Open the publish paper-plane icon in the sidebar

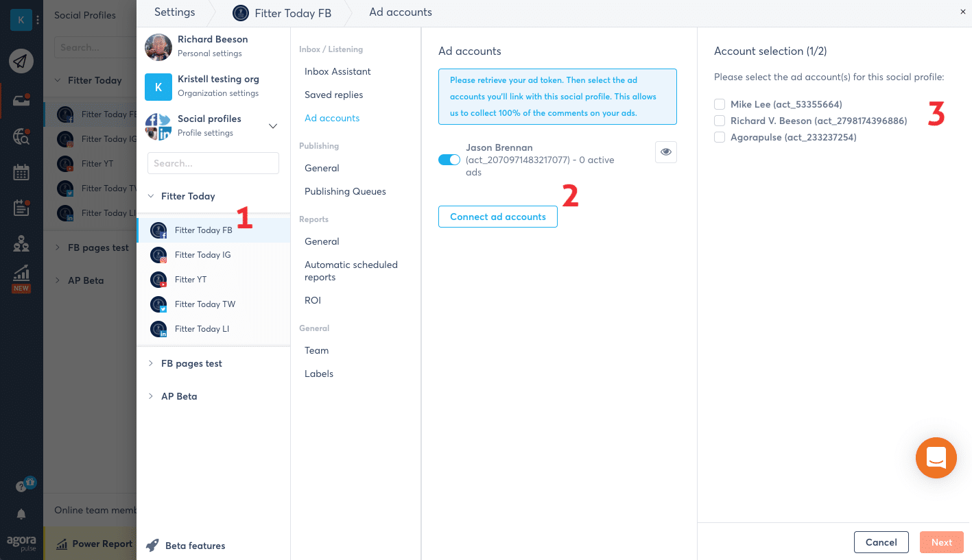pos(21,62)
